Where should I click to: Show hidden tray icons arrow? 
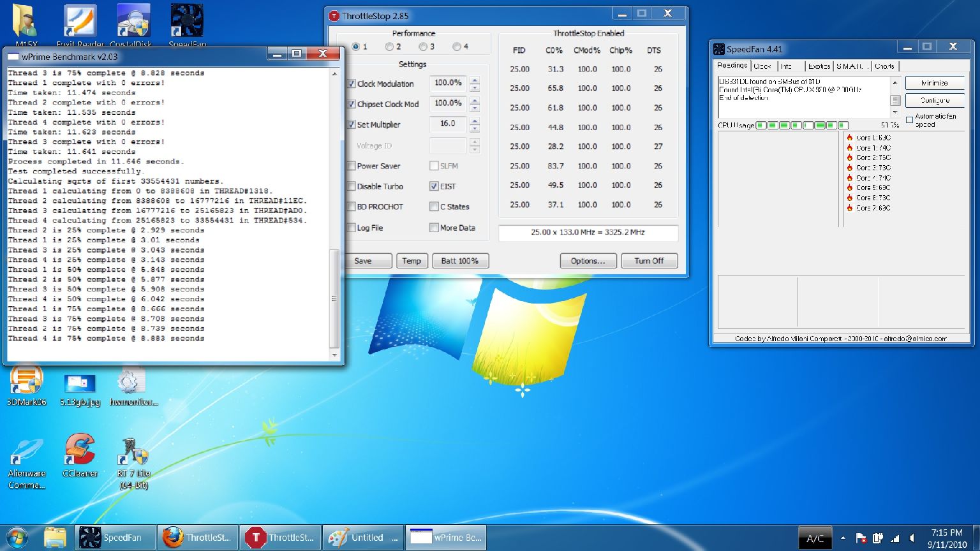[x=843, y=538]
